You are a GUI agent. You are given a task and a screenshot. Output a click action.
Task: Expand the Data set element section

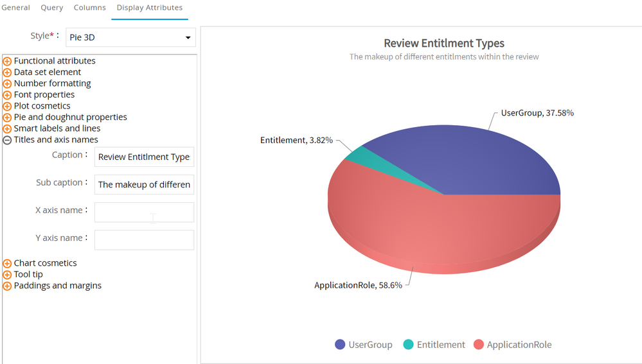pos(7,73)
